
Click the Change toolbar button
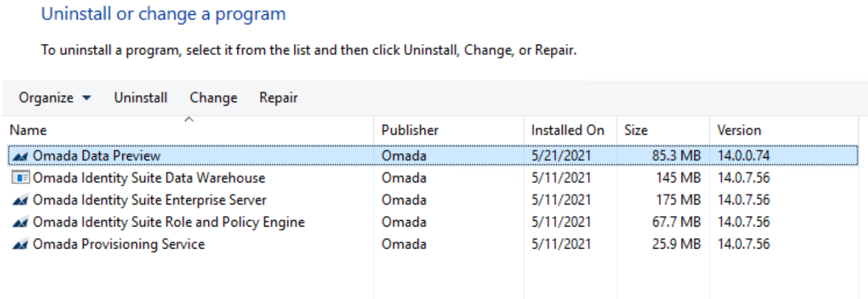(214, 98)
